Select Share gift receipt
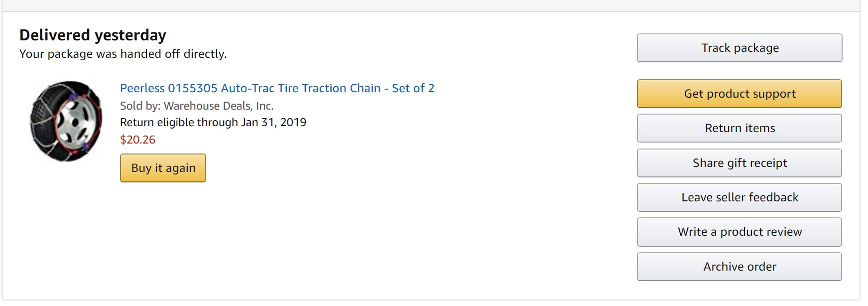Image resolution: width=868 pixels, height=306 pixels. pyautogui.click(x=740, y=163)
